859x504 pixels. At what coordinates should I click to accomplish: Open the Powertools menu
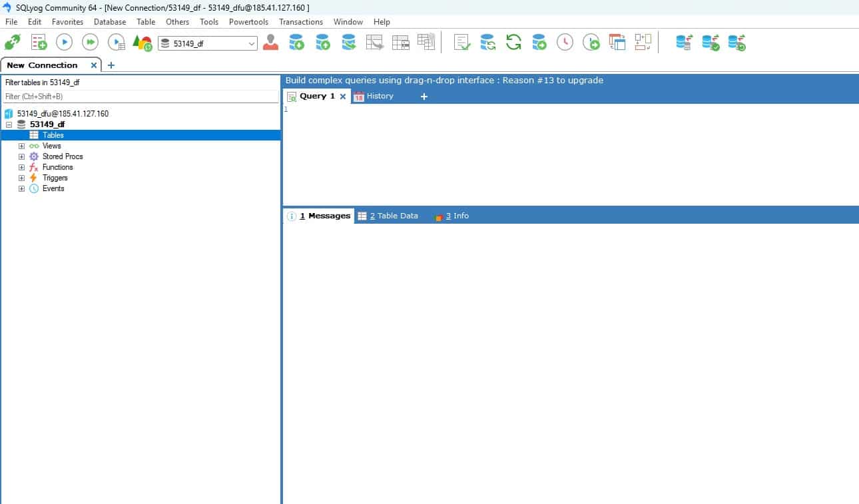click(x=248, y=21)
